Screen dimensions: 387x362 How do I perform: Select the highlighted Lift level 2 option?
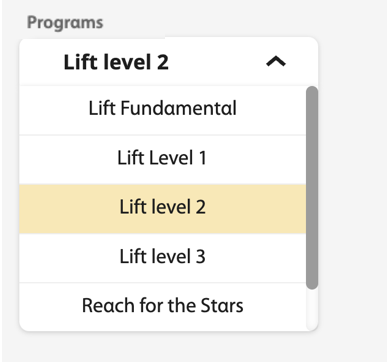point(163,209)
